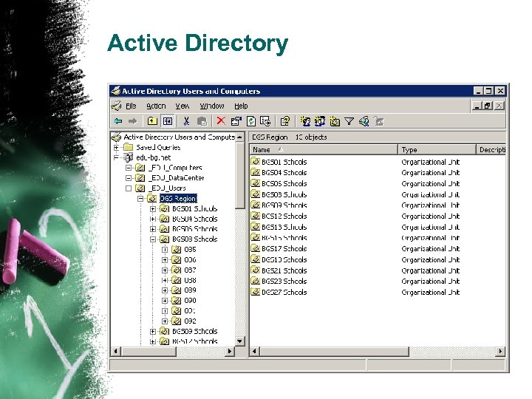Click the Export List toolbar icon

pyautogui.click(x=265, y=120)
